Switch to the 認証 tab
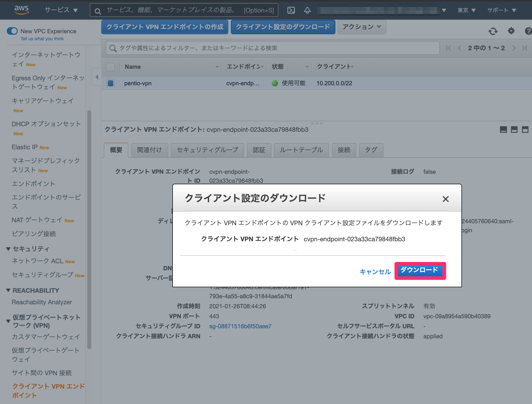The height and width of the screenshot is (404, 532). [x=259, y=150]
